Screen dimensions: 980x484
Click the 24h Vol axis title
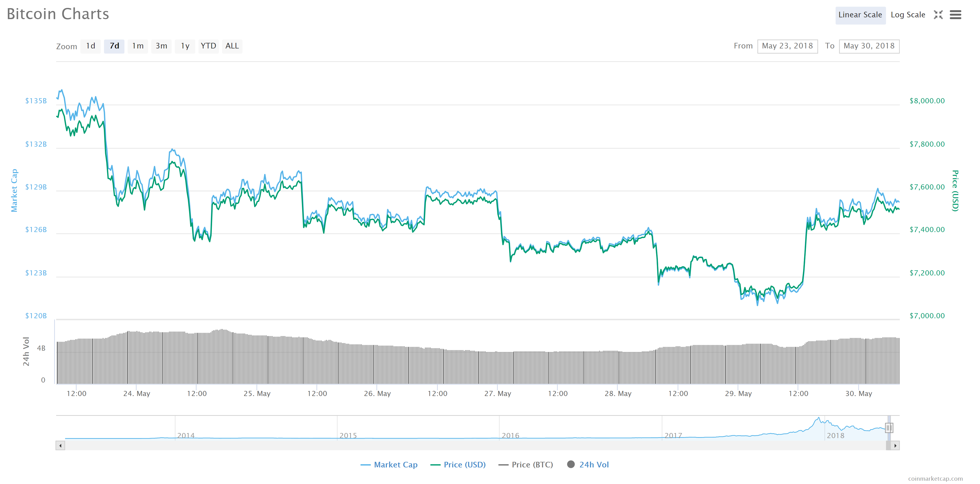26,351
